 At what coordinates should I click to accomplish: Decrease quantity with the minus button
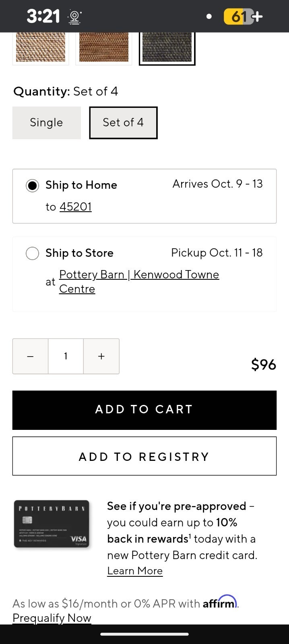click(x=30, y=356)
